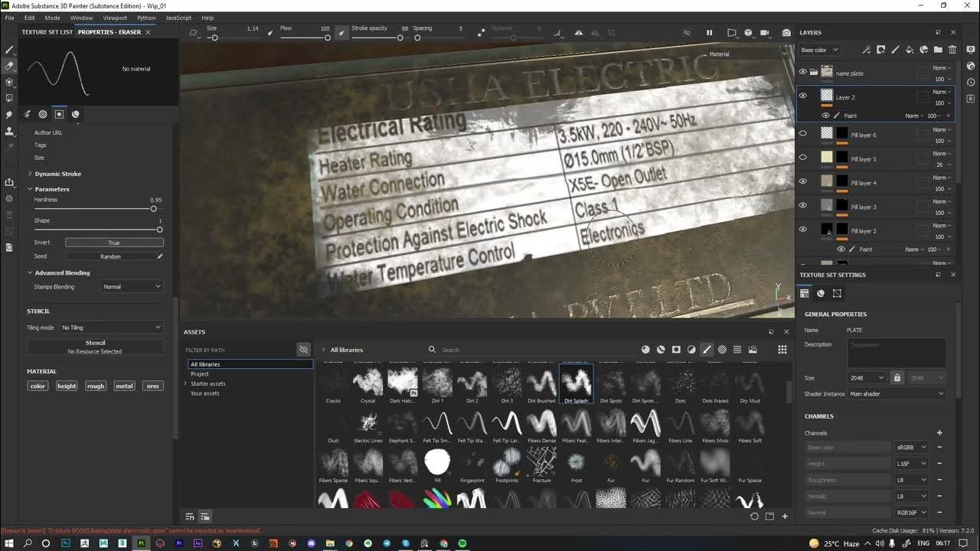Open the Base color sRGB8 format dropdown
980x551 pixels.
[912, 447]
